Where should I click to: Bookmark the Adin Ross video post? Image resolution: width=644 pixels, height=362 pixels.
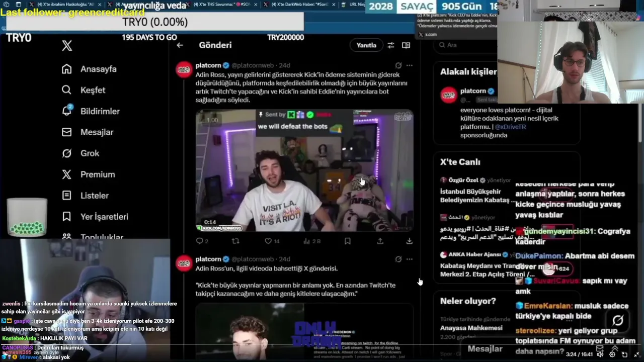click(x=347, y=241)
